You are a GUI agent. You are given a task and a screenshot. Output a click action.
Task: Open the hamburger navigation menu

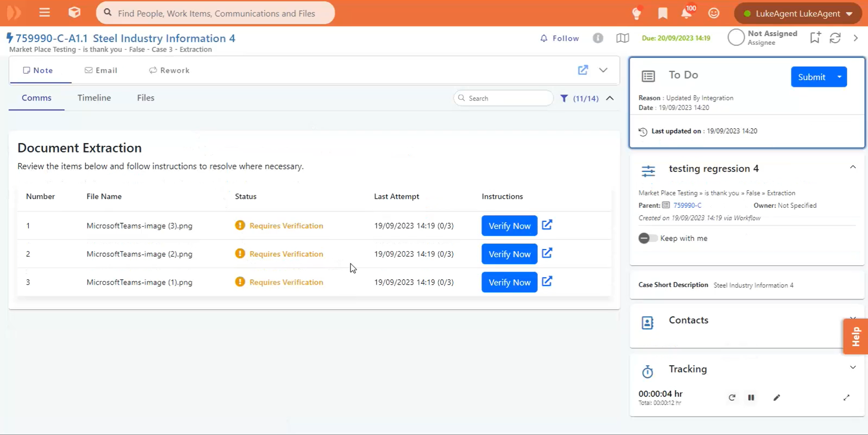(x=44, y=13)
